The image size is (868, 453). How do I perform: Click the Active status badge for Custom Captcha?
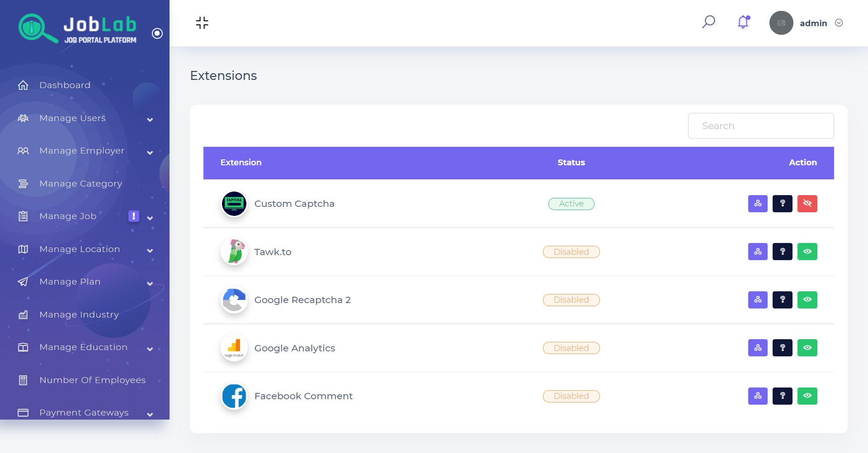[x=571, y=204]
